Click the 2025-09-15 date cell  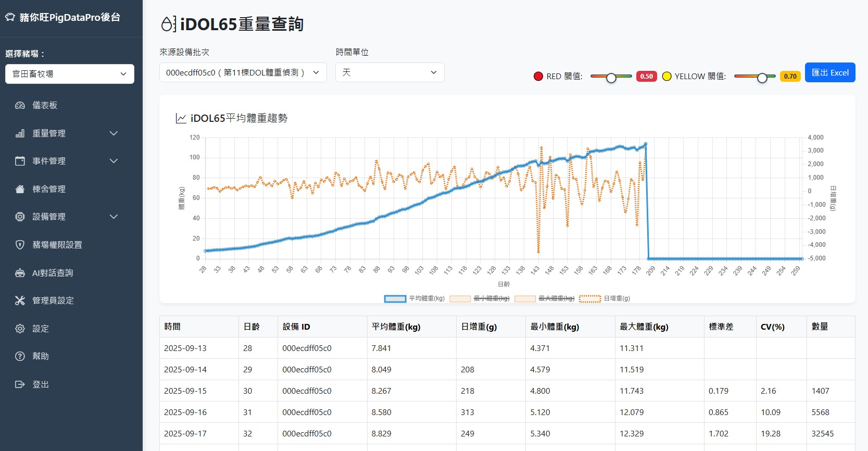[x=199, y=391]
